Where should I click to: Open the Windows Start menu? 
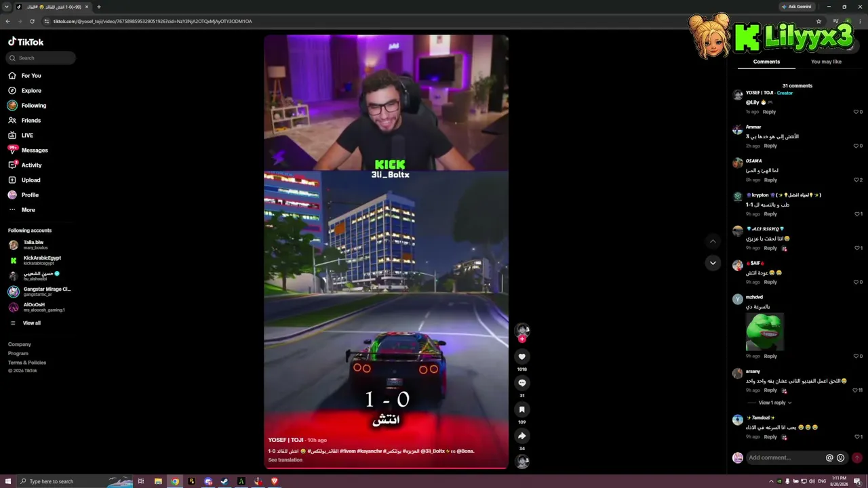pos(7,481)
